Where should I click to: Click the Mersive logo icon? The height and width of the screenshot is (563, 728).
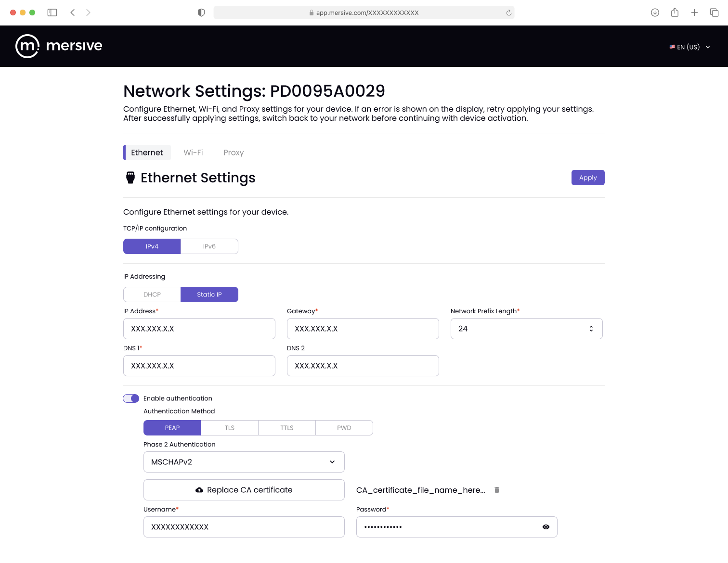tap(27, 46)
